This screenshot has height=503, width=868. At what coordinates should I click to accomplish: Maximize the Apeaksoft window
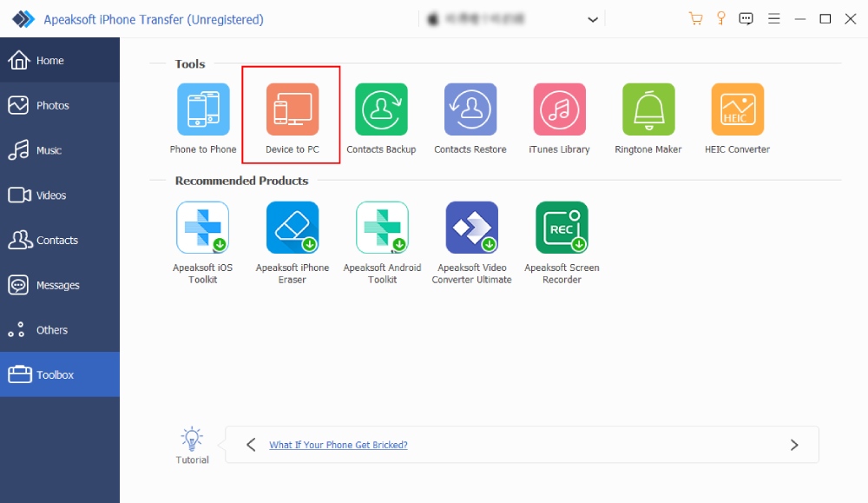coord(825,19)
